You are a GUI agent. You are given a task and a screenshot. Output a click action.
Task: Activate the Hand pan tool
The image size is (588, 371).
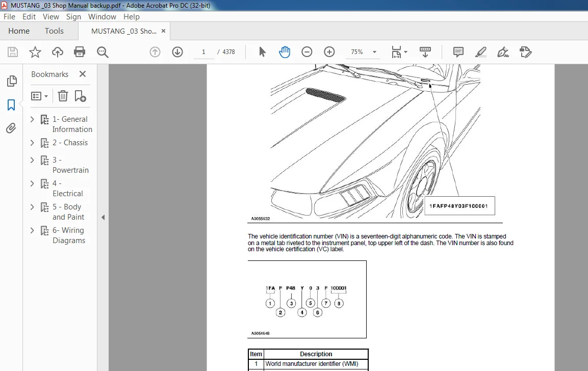(x=284, y=51)
